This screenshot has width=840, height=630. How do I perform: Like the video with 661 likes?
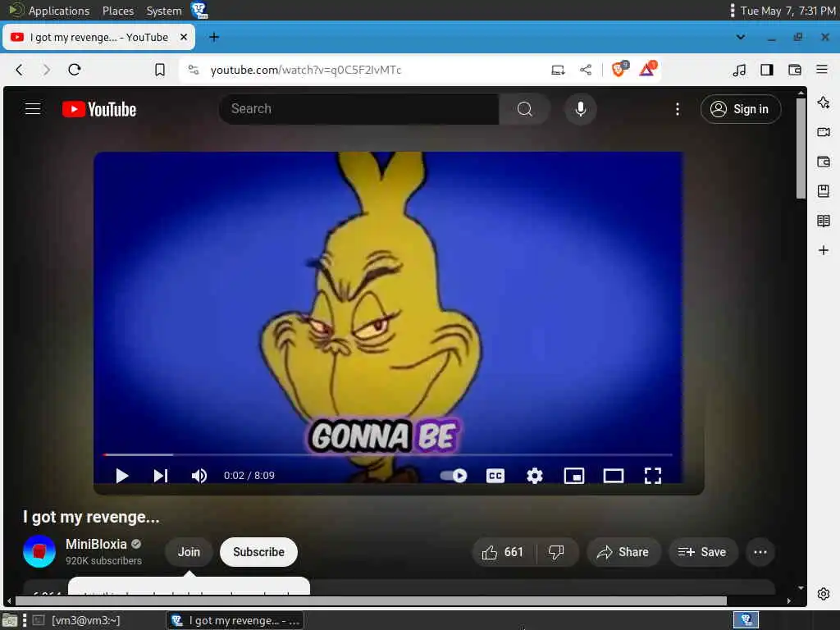504,552
